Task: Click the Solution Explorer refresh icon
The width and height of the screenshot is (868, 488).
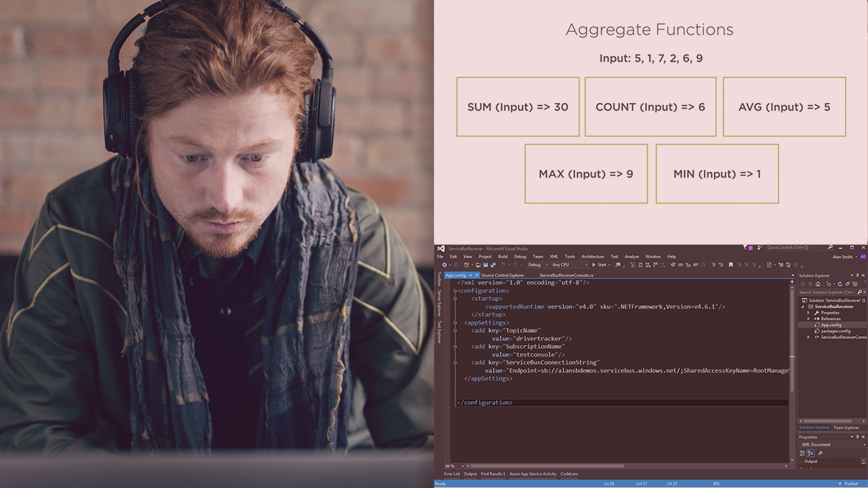Action: coord(839,284)
